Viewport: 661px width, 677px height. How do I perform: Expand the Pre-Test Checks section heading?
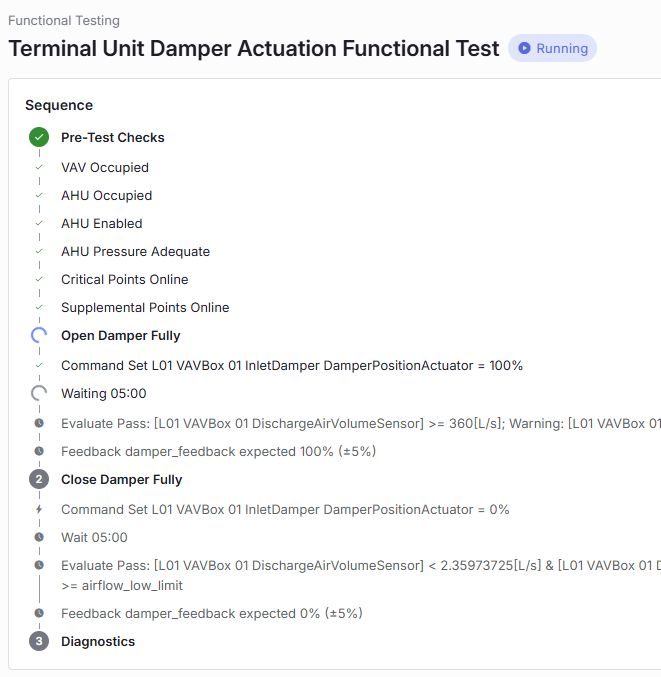(113, 137)
